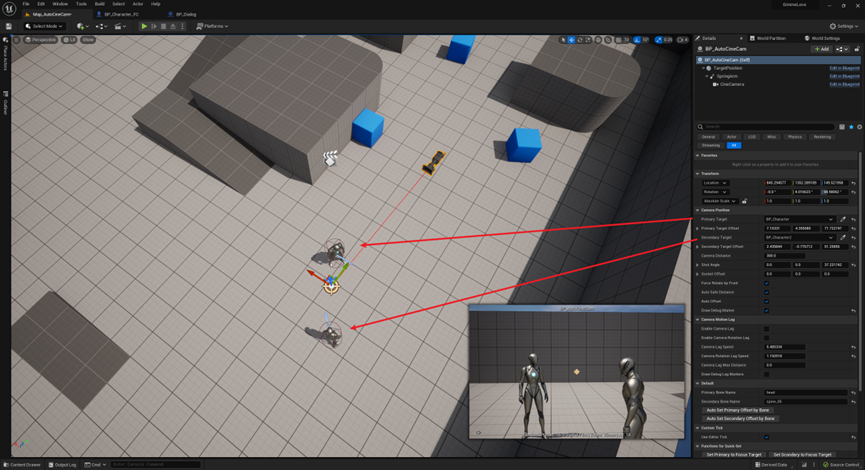Close the Details tab
865x470 pixels.
pyautogui.click(x=741, y=38)
